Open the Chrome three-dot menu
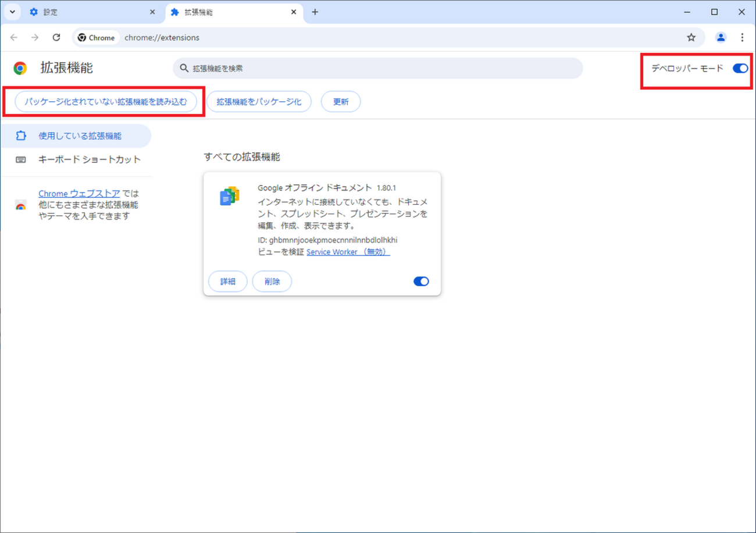The width and height of the screenshot is (756, 533). tap(742, 38)
